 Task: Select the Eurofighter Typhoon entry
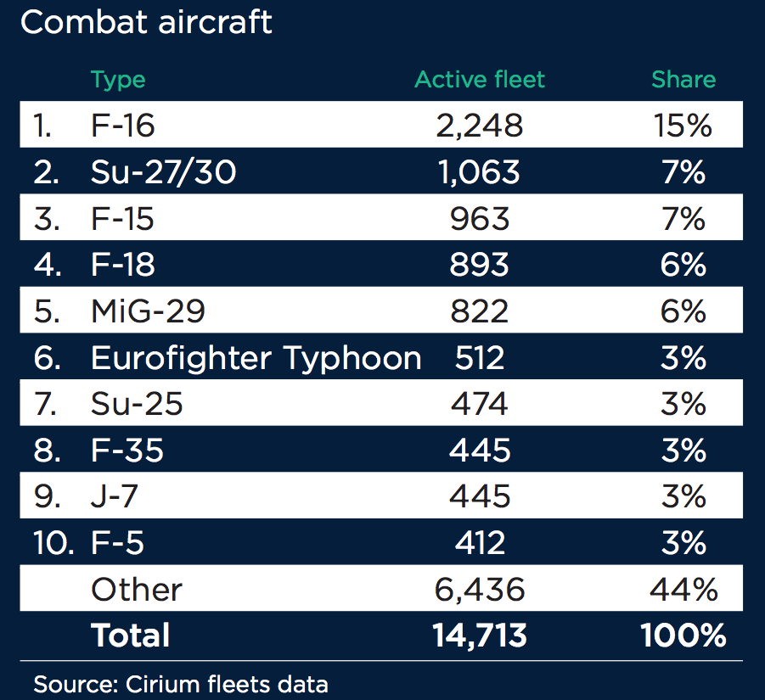tap(256, 358)
